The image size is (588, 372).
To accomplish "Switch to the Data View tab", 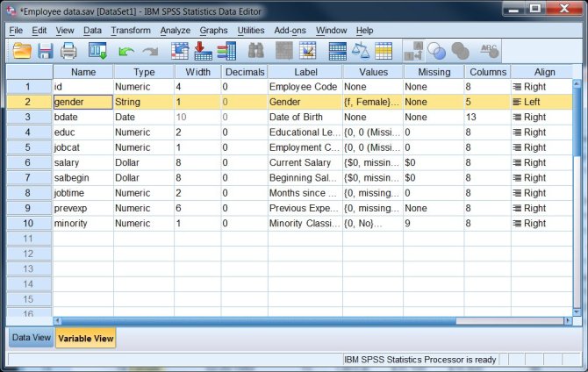I will [x=32, y=338].
